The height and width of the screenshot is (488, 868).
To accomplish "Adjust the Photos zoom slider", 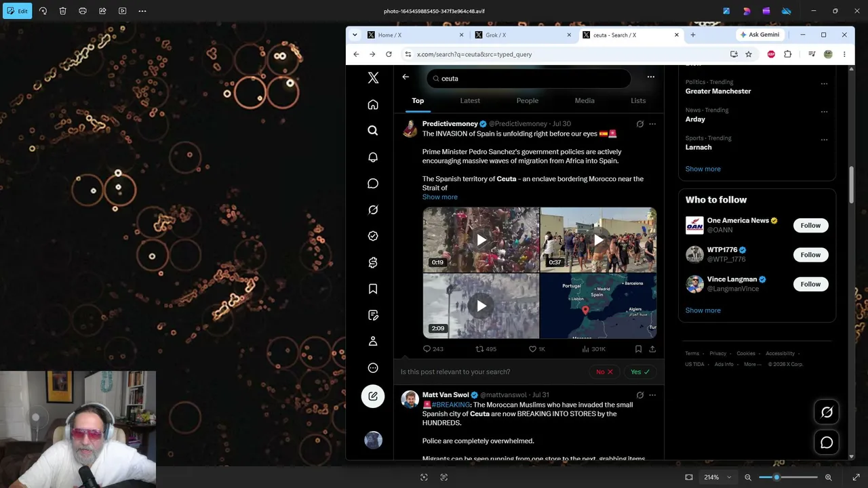I will click(x=788, y=477).
